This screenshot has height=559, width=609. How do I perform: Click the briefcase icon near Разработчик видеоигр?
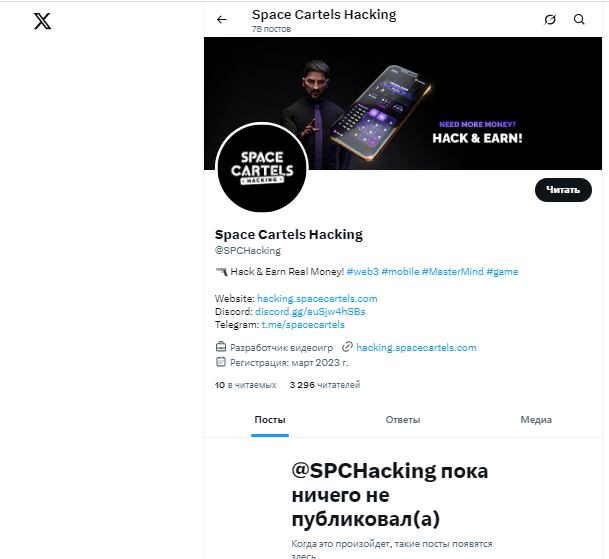[x=221, y=347]
